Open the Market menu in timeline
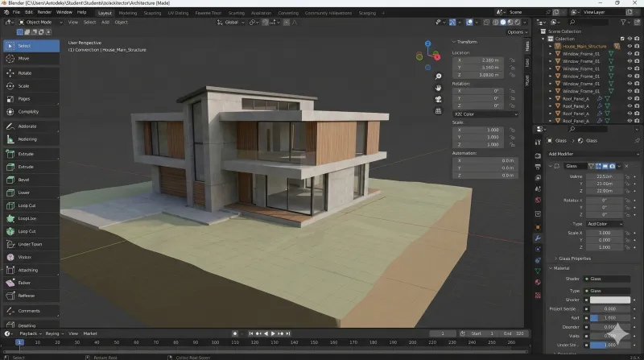Image resolution: width=644 pixels, height=360 pixels. pyautogui.click(x=90, y=333)
